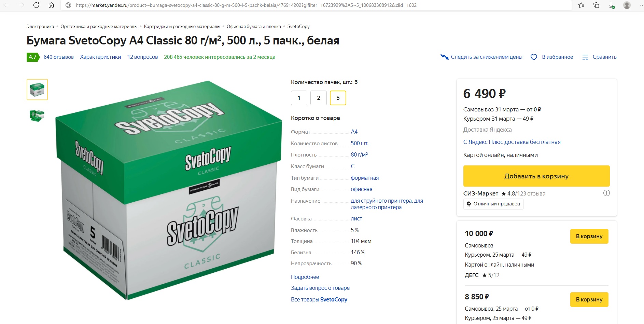The width and height of the screenshot is (644, 324).
Task: Go to browser home page icon
Action: tap(51, 5)
